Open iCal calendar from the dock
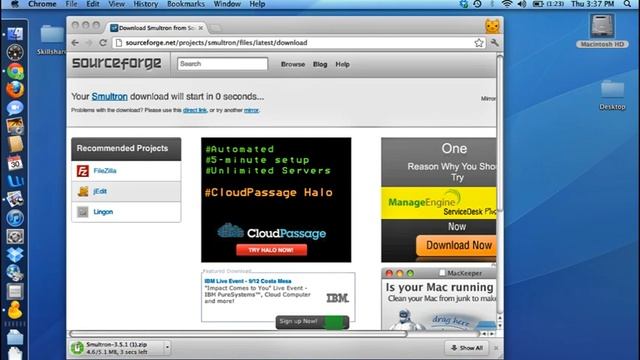640x360 pixels. click(15, 163)
